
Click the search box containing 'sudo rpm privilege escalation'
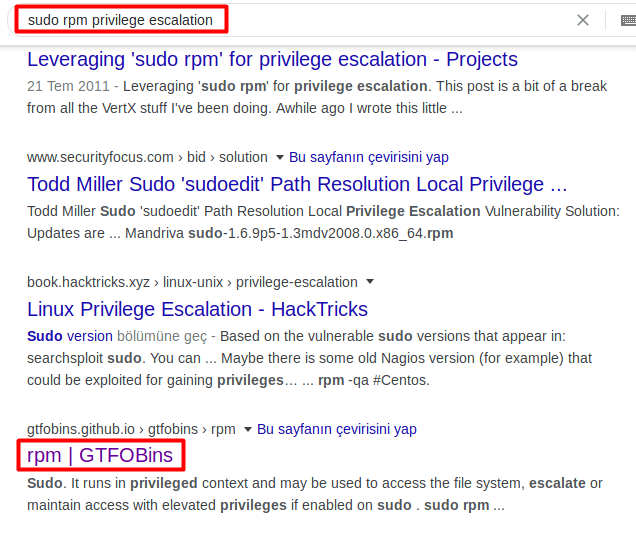pos(300,20)
